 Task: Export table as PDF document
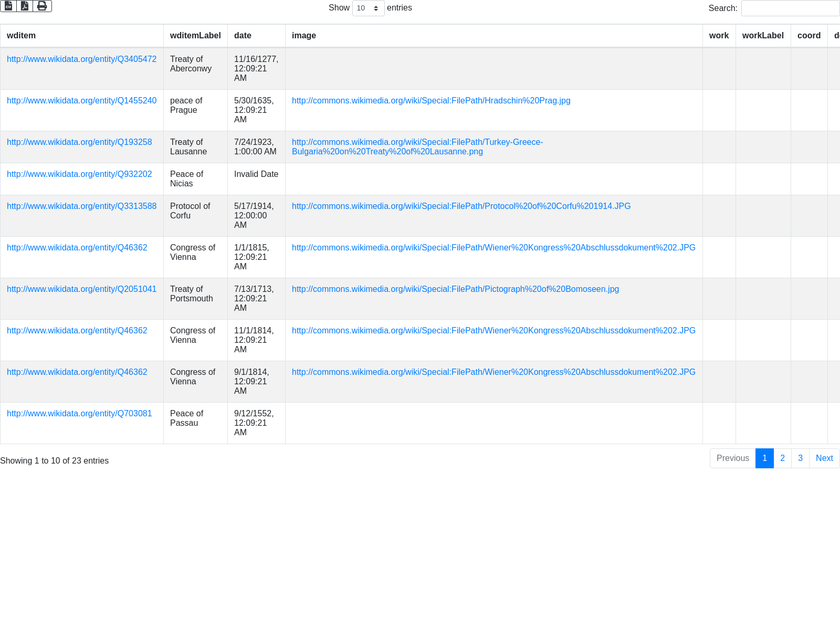tap(25, 6)
